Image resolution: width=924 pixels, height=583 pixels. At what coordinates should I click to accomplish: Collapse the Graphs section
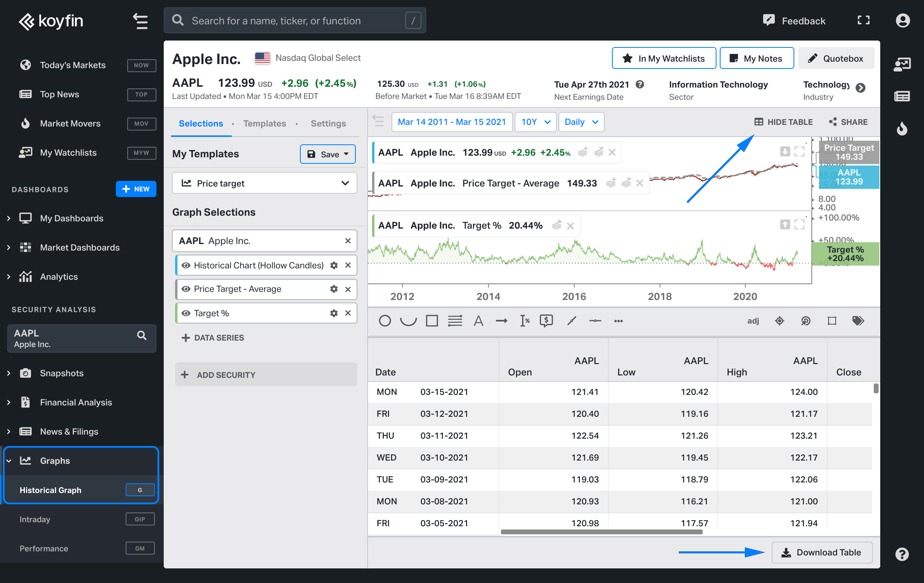pos(9,461)
